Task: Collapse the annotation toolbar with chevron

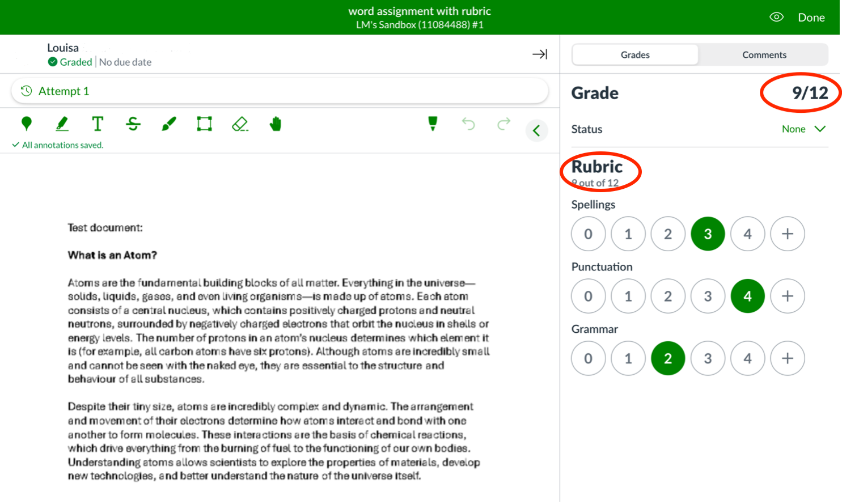Action: [536, 131]
